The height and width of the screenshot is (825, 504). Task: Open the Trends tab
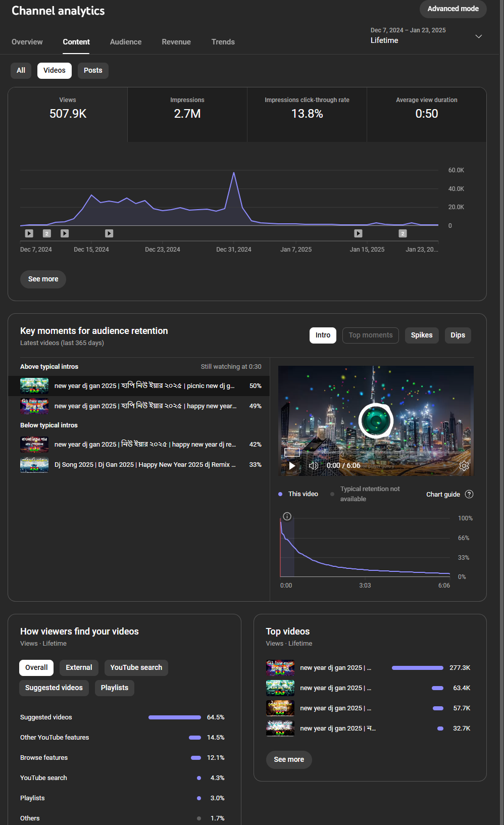point(223,42)
